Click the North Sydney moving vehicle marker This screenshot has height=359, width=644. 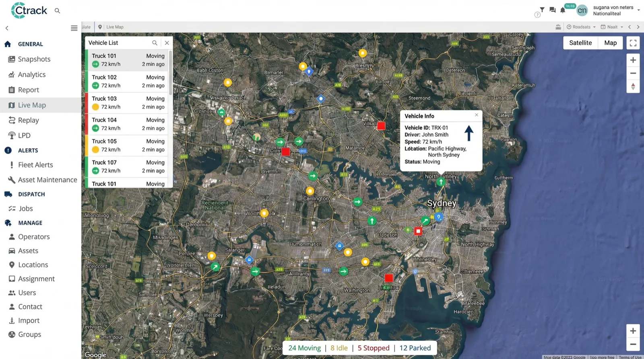click(x=441, y=182)
